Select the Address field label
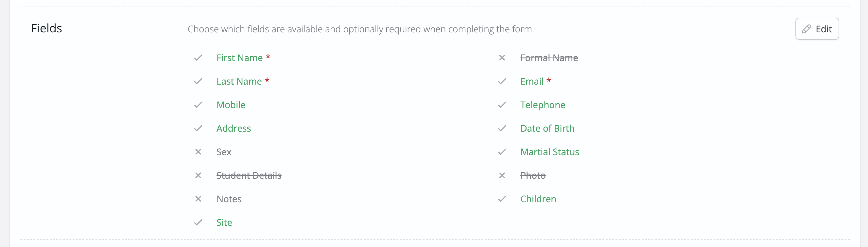This screenshot has height=247, width=868. (234, 128)
